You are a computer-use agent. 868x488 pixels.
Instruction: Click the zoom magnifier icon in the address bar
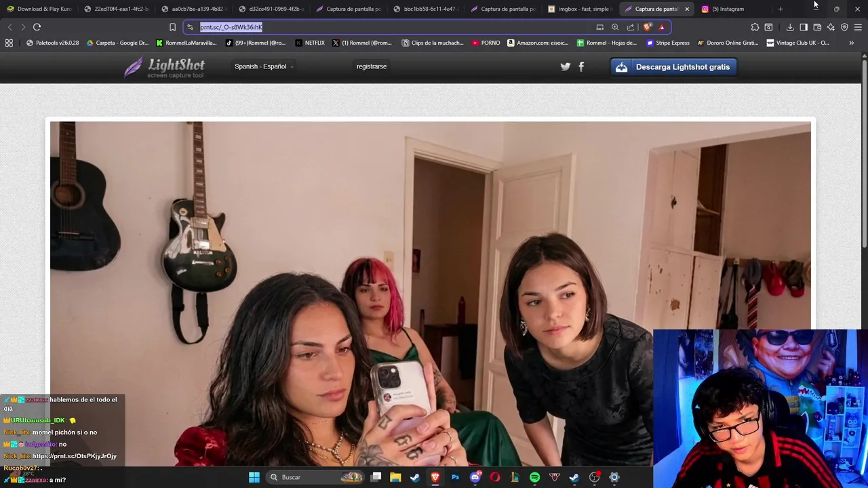tap(615, 27)
